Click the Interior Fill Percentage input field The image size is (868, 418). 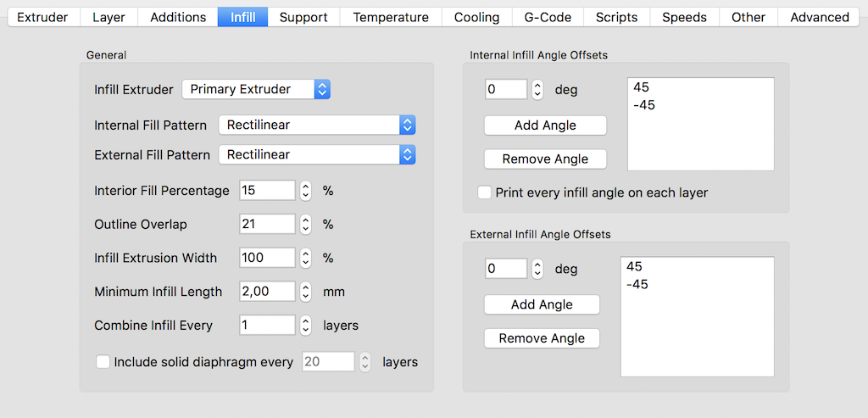pos(267,191)
